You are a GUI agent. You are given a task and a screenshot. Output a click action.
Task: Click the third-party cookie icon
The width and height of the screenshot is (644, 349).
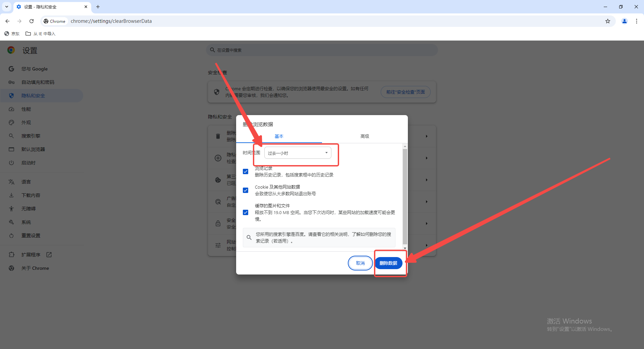(x=218, y=180)
